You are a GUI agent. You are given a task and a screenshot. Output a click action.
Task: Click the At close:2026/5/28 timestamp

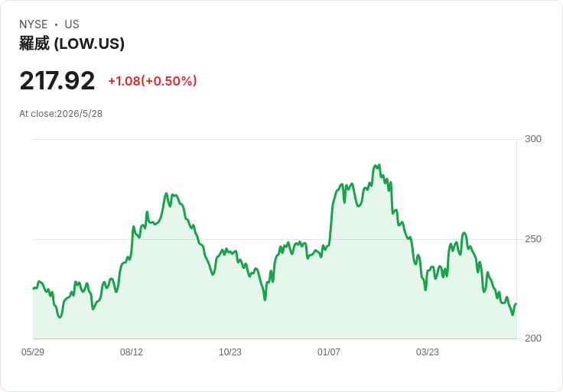60,114
